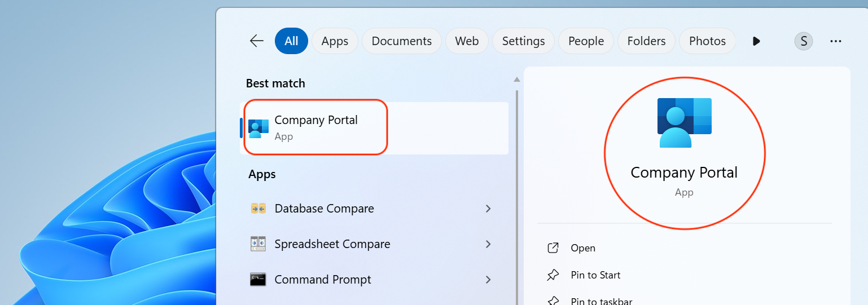Switch to the Photos filter tab

707,41
